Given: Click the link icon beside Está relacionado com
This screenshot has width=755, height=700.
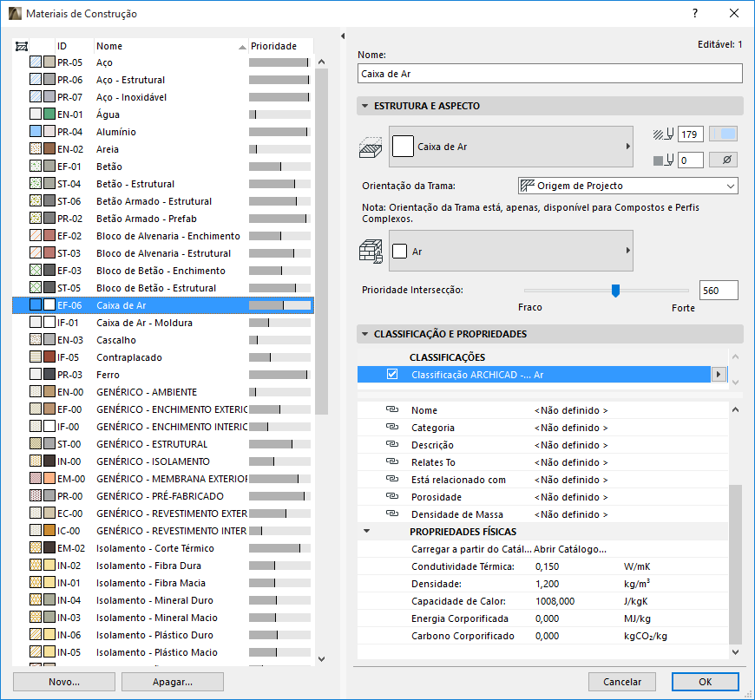Looking at the screenshot, I should click(392, 479).
